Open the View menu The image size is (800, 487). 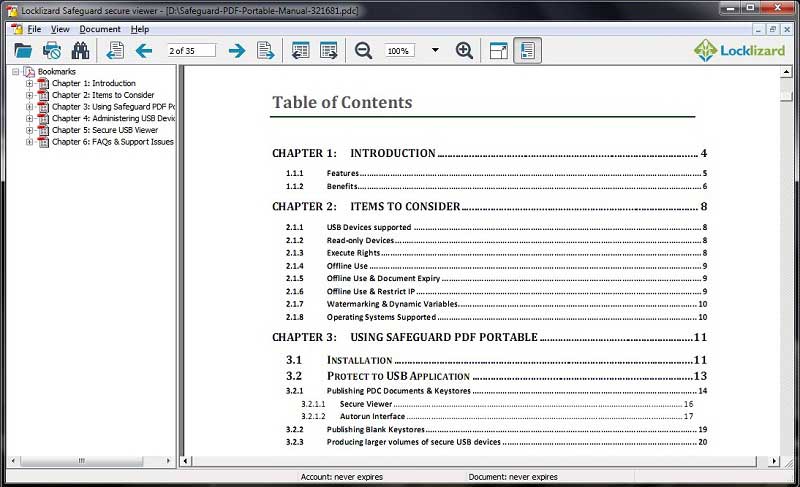[60, 29]
